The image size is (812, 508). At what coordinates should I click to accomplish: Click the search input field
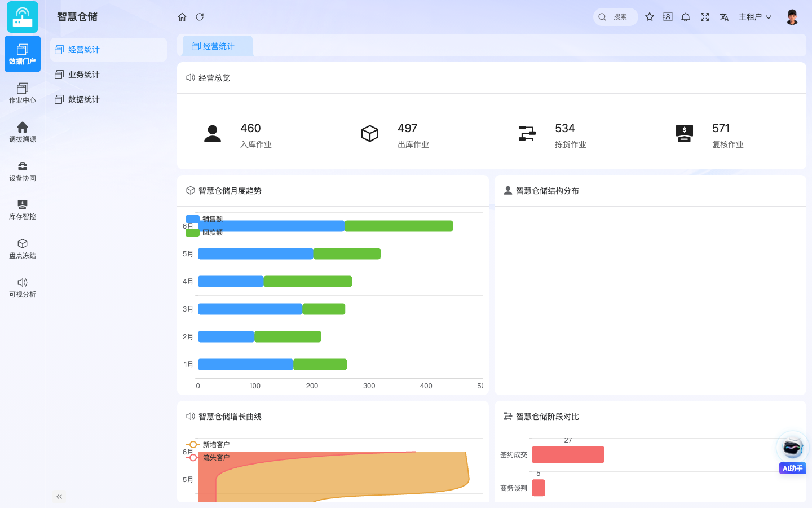(616, 17)
